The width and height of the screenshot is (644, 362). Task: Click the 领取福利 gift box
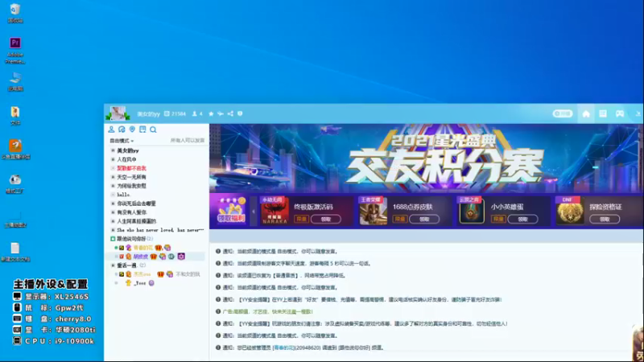pos(232,211)
